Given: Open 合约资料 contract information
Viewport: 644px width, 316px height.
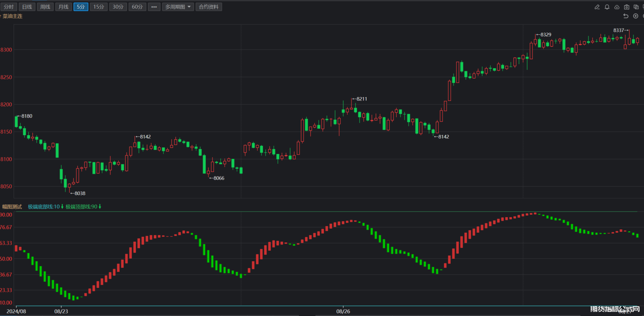Looking at the screenshot, I should click(209, 7).
